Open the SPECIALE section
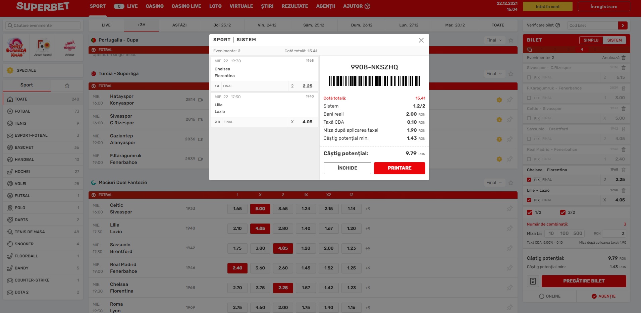 43,70
